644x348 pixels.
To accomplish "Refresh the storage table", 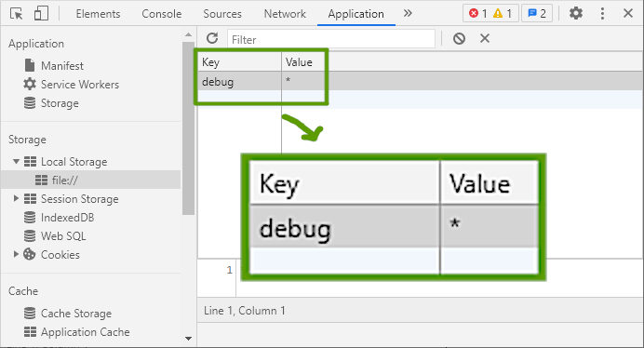I will point(212,38).
